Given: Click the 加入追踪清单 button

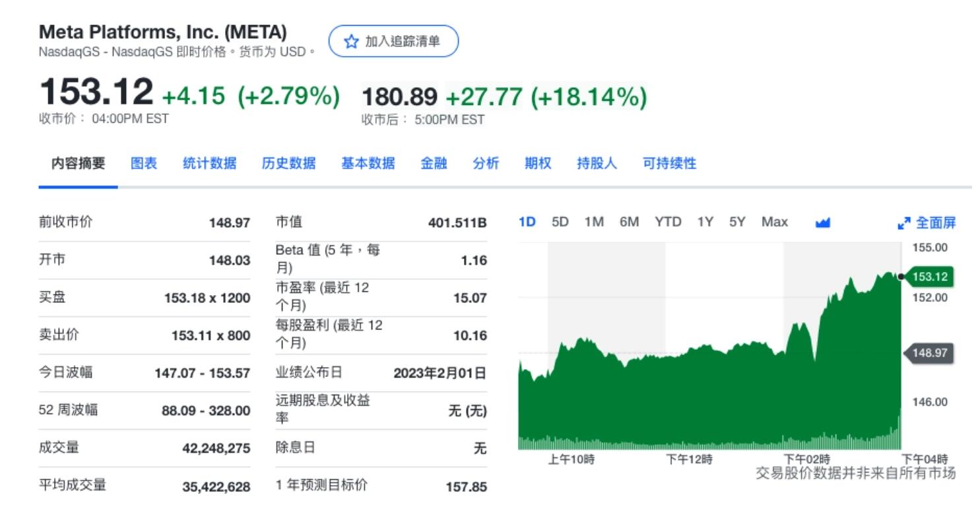Looking at the screenshot, I should [x=393, y=41].
